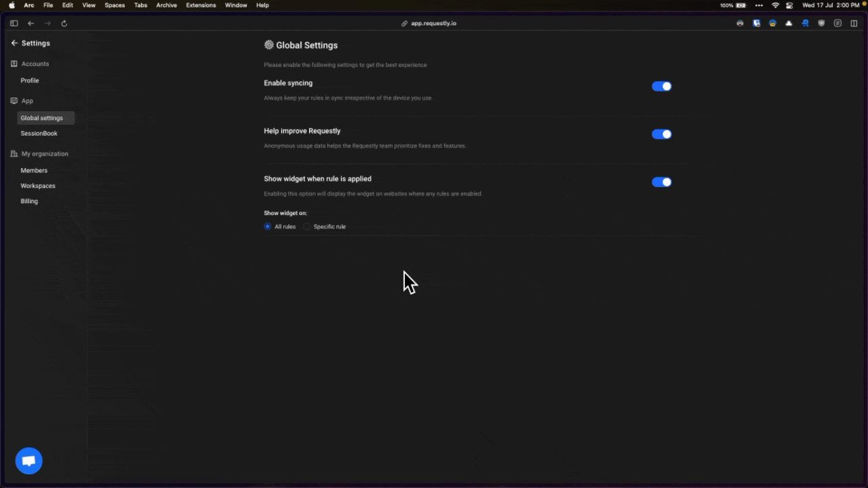868x488 pixels.
Task: Click the blue Requestly extension icon
Action: 805,23
